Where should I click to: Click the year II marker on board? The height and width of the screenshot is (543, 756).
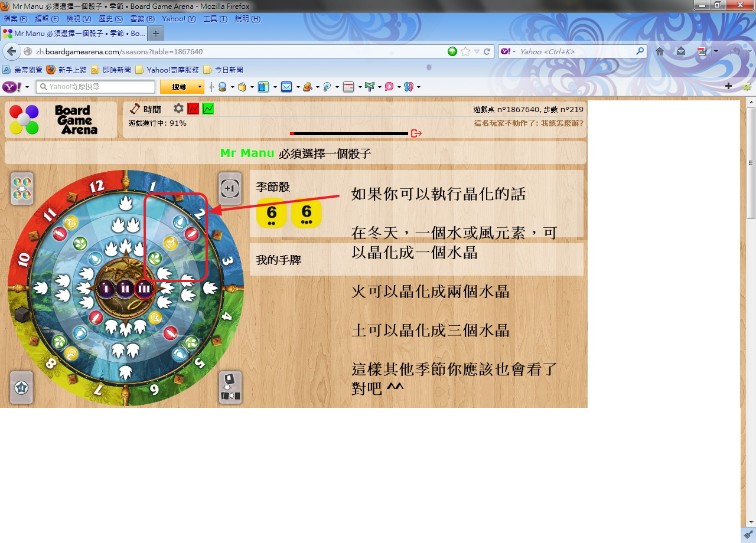125,289
